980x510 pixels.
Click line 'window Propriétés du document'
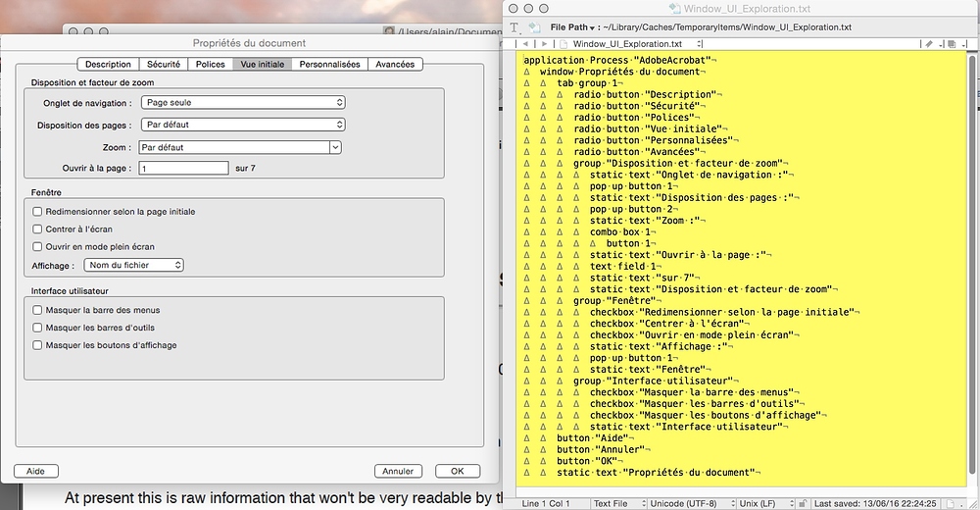(622, 72)
